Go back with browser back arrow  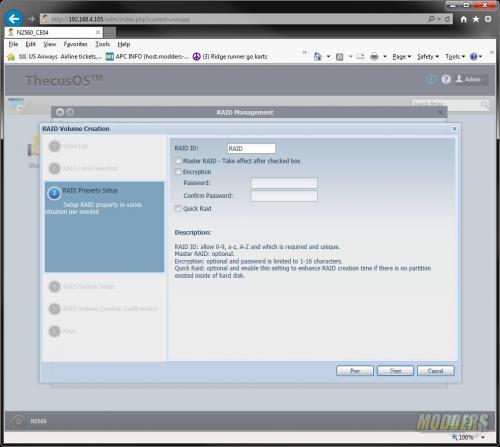point(14,19)
